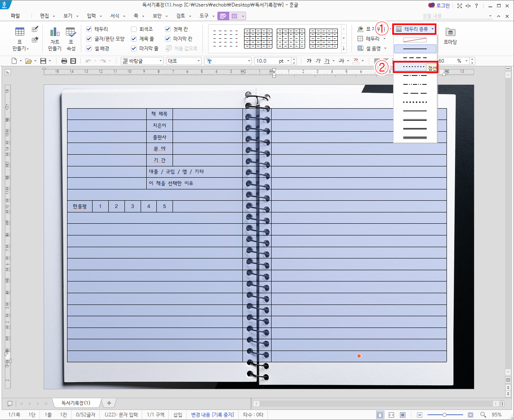The height and width of the screenshot is (420, 514).
Task: Select the solid line border type
Action: tap(415, 49)
